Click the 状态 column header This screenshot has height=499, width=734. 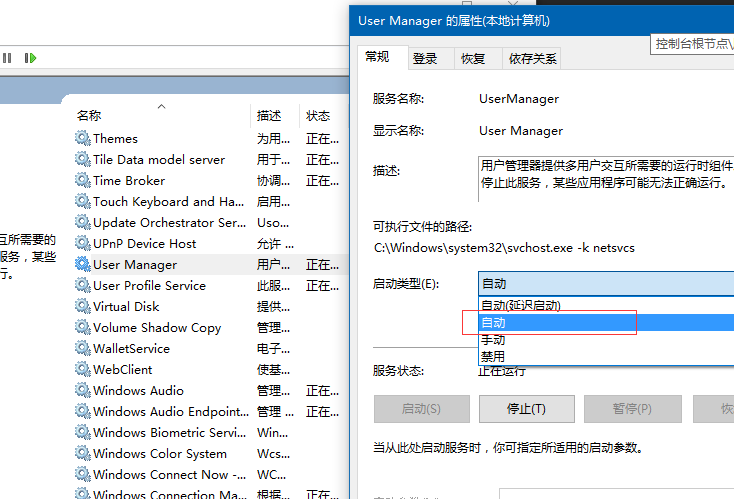pos(318,116)
